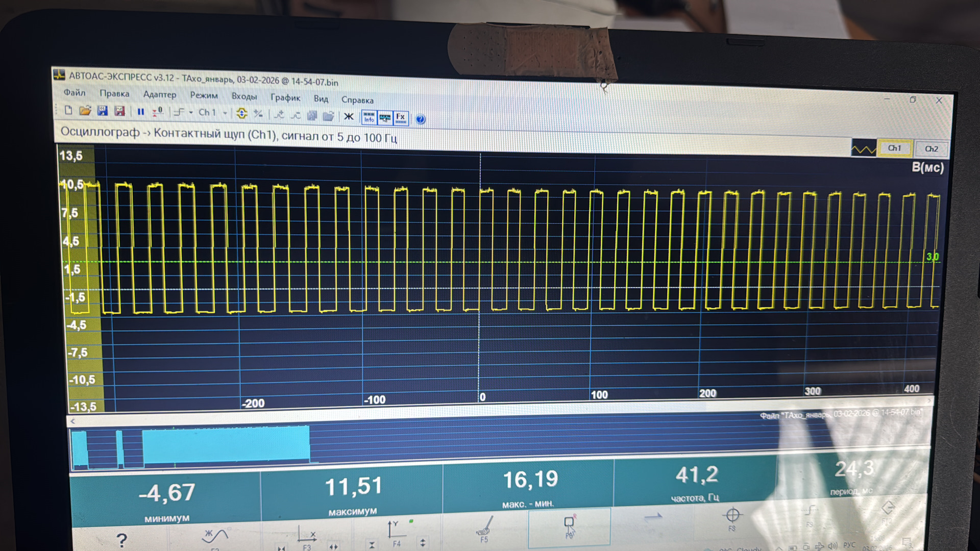This screenshot has height=551, width=980.
Task: Pause acquisition with the pause button
Action: tap(141, 112)
